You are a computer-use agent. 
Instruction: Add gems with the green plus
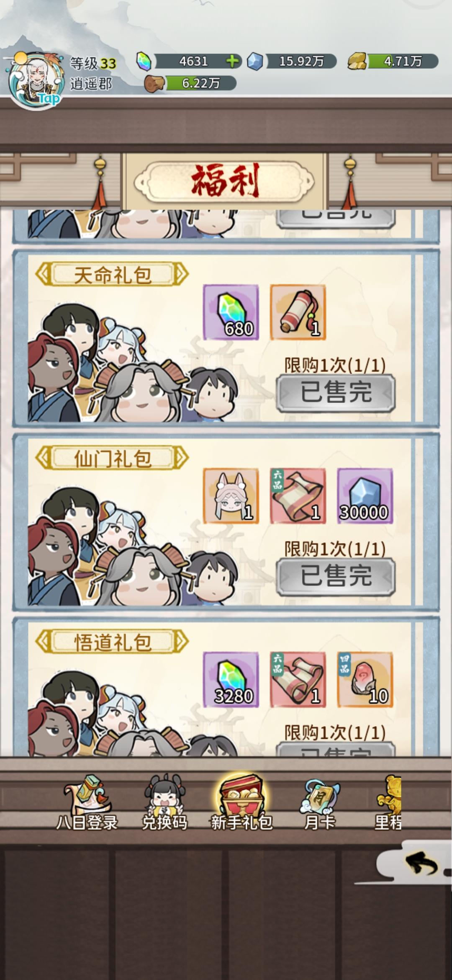[233, 62]
